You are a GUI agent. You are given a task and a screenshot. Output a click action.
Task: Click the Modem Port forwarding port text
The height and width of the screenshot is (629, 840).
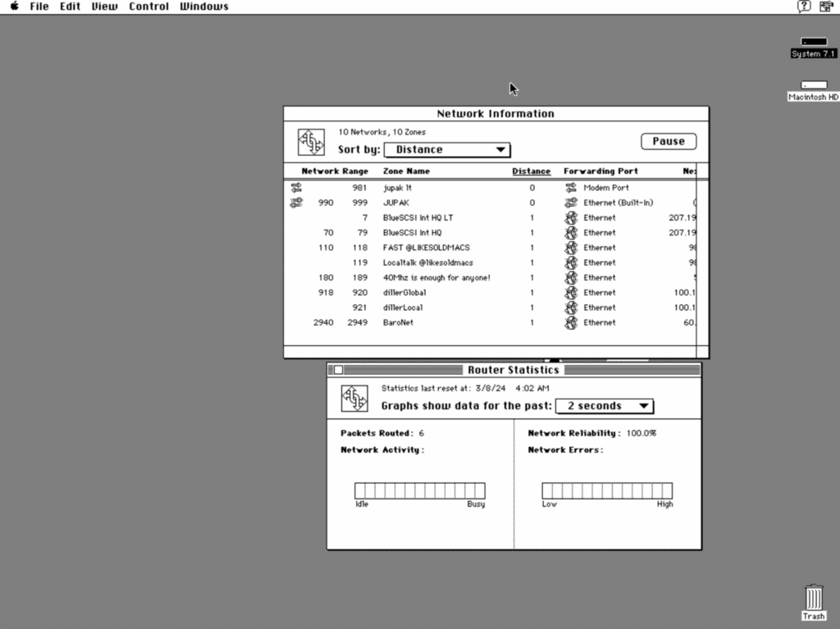pos(606,188)
